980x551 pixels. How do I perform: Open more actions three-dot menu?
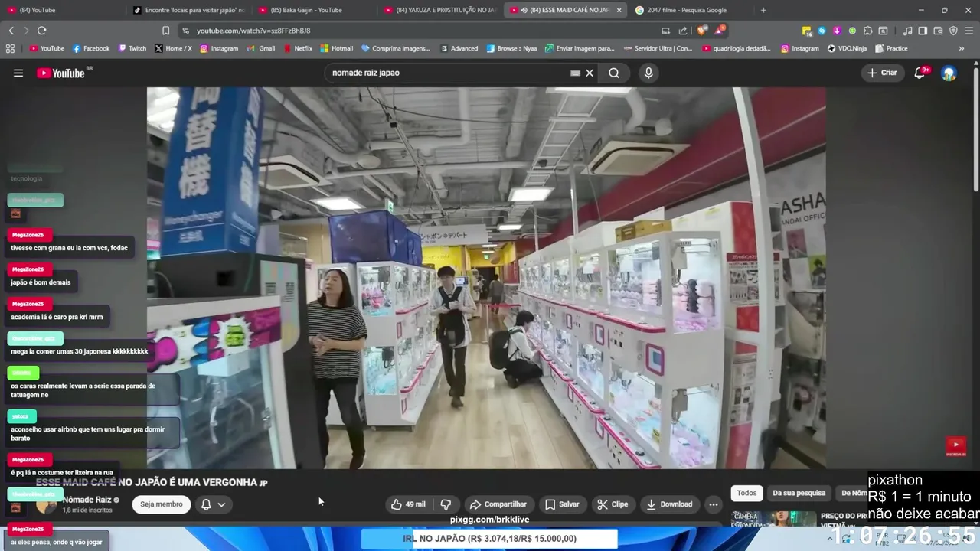714,504
